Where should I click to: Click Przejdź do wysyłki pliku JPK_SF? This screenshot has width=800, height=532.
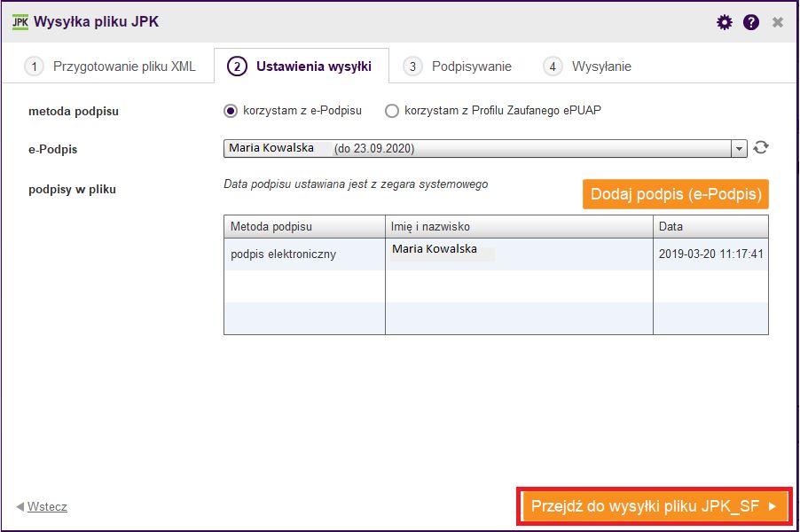pyautogui.click(x=655, y=506)
